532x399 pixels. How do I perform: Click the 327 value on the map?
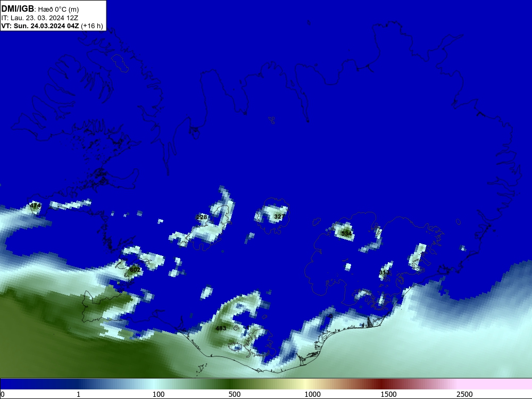point(279,217)
